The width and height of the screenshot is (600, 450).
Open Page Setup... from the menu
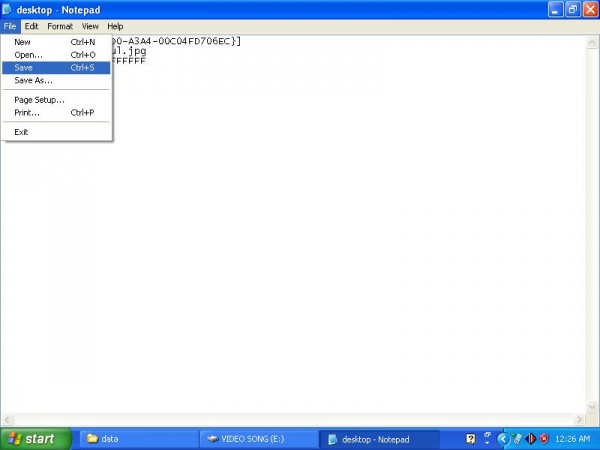pyautogui.click(x=56, y=100)
